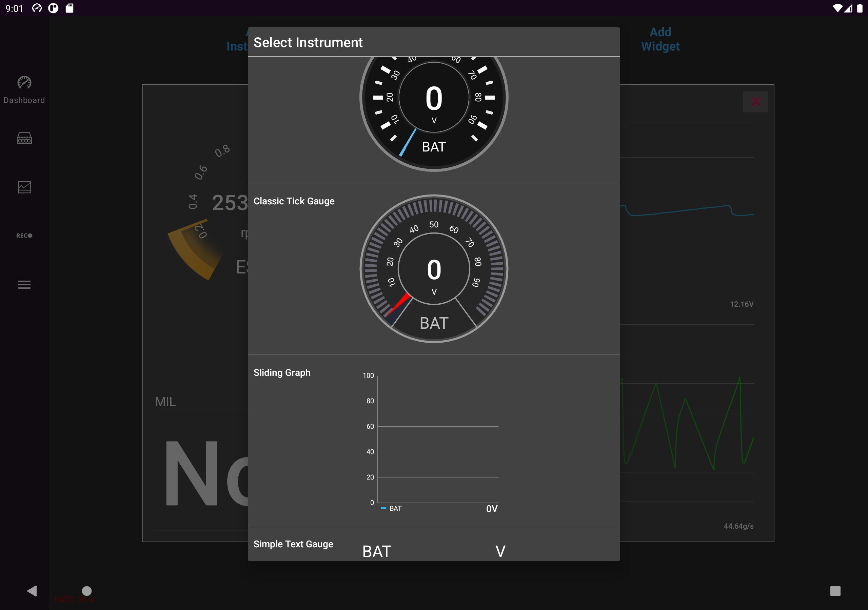
Task: Open the speedometer status bar notification icon
Action: click(37, 8)
